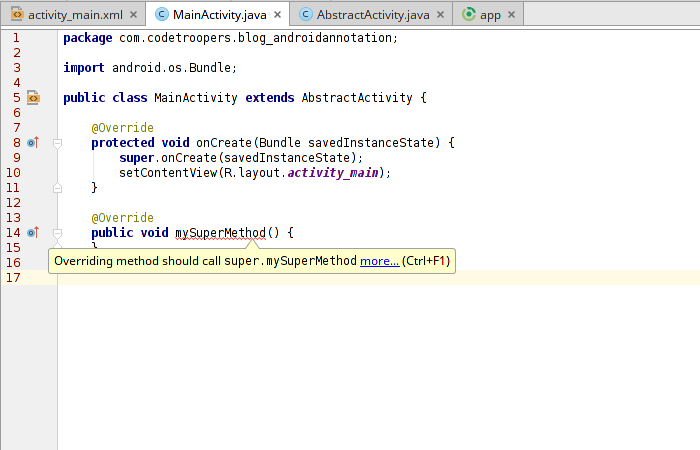Click the underlined mySuperMethod name in code

pyautogui.click(x=220, y=233)
